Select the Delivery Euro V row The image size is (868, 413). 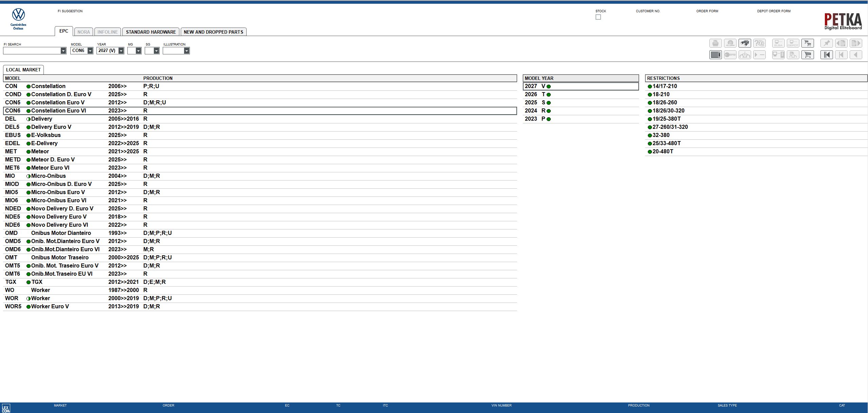click(260, 127)
